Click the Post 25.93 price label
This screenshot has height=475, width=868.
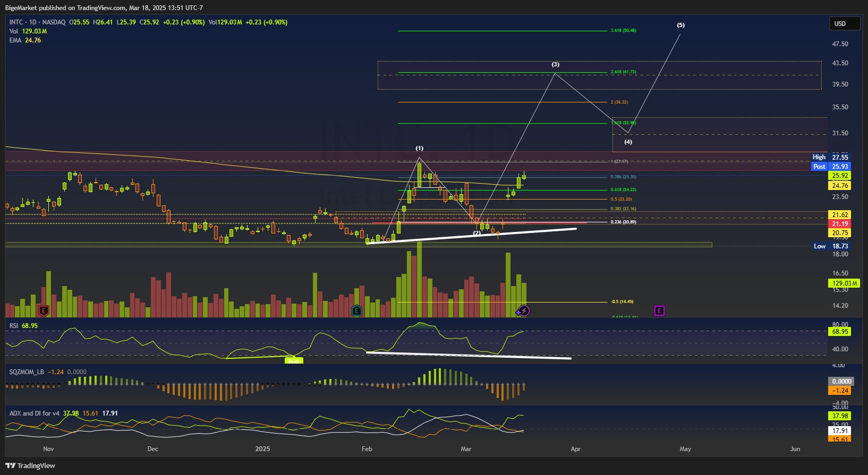(x=831, y=167)
